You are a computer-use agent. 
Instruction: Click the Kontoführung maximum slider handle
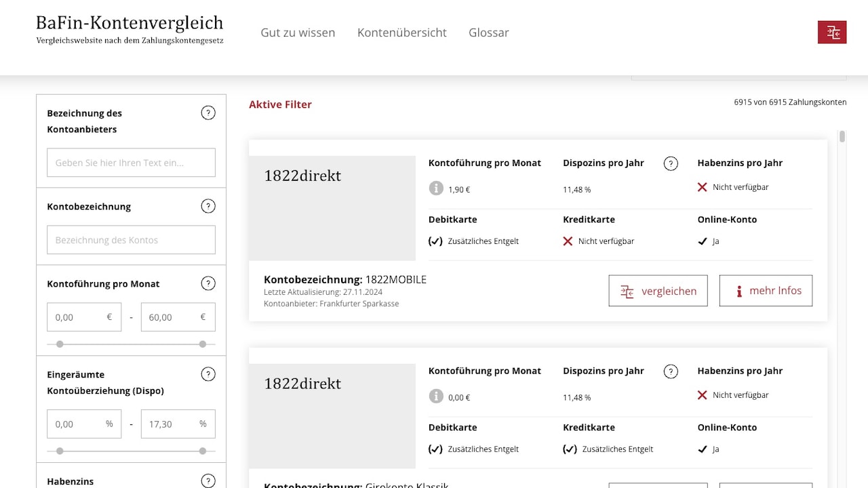(x=202, y=344)
